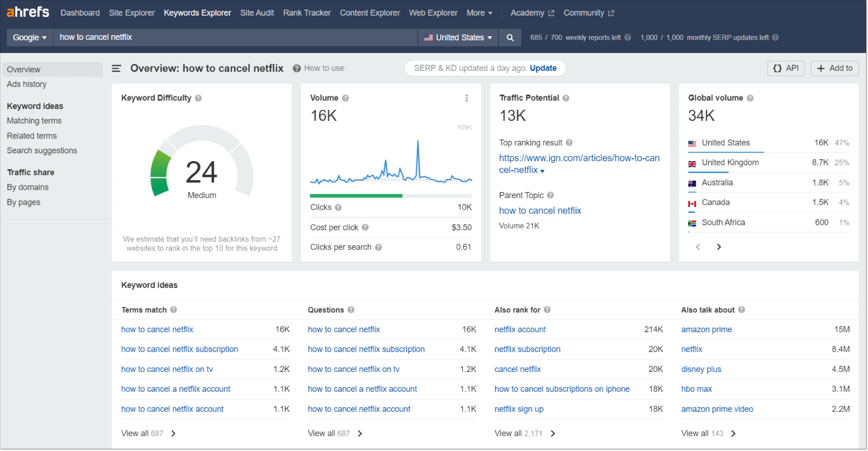Click Global volume help icon
The image size is (868, 451).
pos(750,98)
